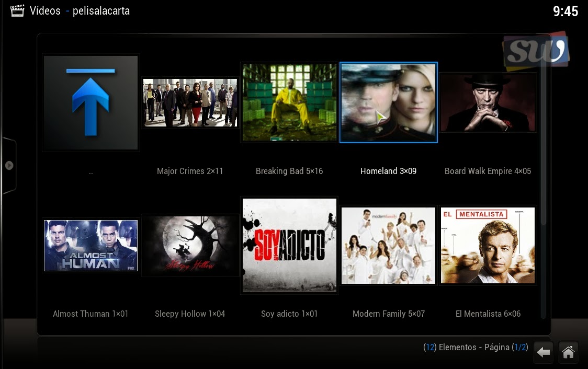Image resolution: width=588 pixels, height=369 pixels.
Task: Click the 9:45 clock
Action: 566,11
